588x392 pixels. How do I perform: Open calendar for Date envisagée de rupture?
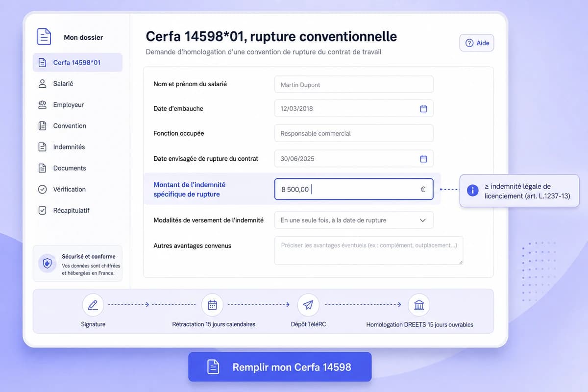[x=424, y=159]
